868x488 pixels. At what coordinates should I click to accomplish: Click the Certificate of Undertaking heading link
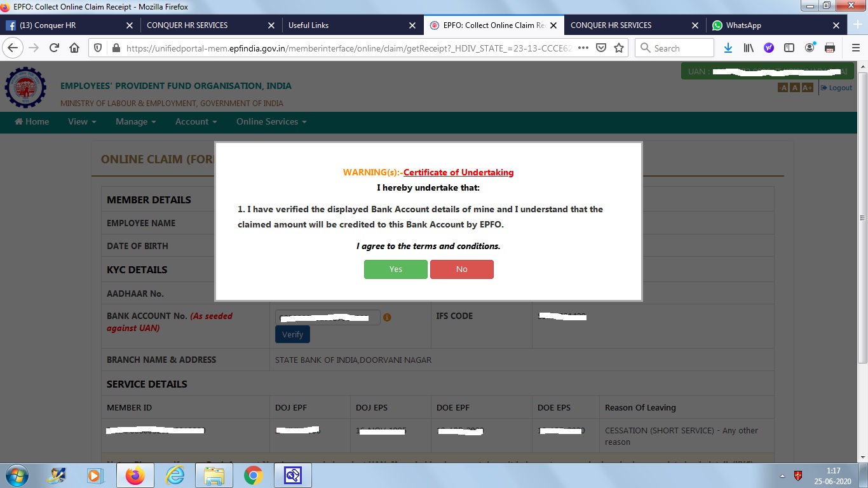[x=458, y=172]
